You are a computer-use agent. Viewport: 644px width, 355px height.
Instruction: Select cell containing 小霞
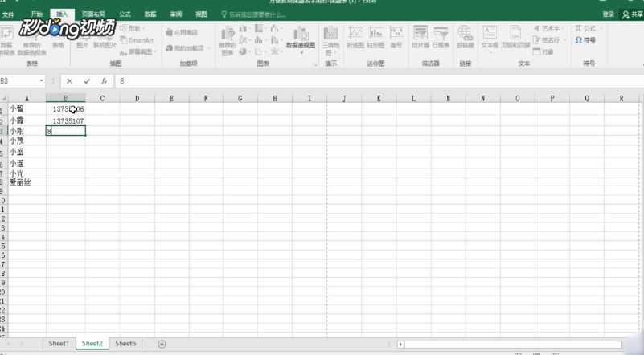coord(27,121)
